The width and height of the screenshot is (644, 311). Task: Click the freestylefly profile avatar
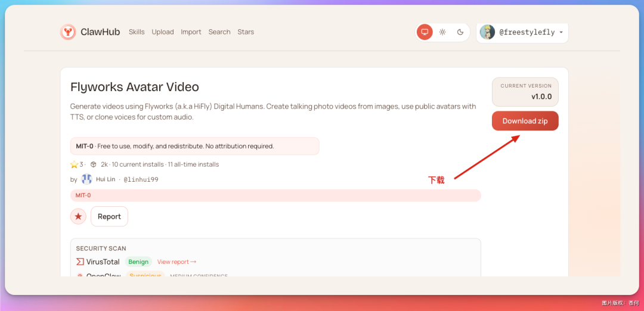tap(487, 32)
